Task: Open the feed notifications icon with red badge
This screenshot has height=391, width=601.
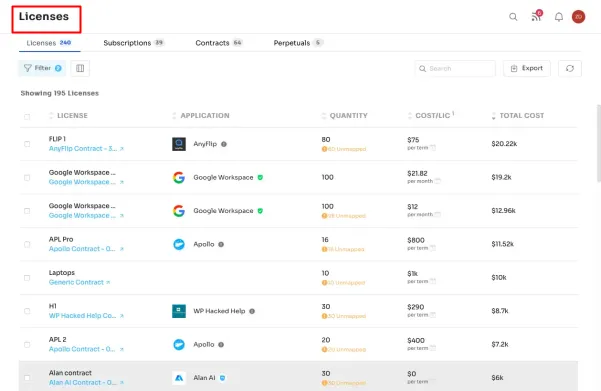Action: [x=536, y=16]
